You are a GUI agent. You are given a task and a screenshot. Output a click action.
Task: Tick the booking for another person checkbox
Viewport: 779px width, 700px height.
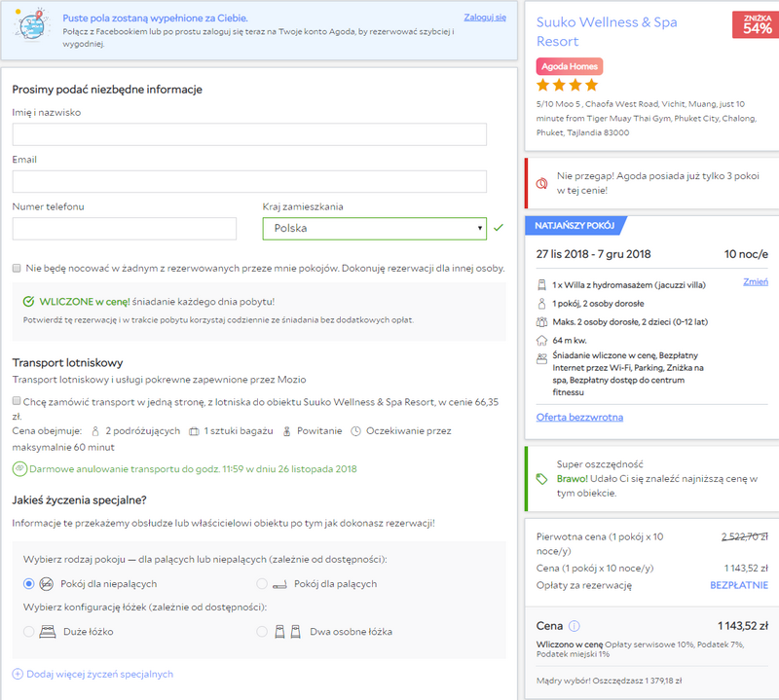click(x=17, y=269)
